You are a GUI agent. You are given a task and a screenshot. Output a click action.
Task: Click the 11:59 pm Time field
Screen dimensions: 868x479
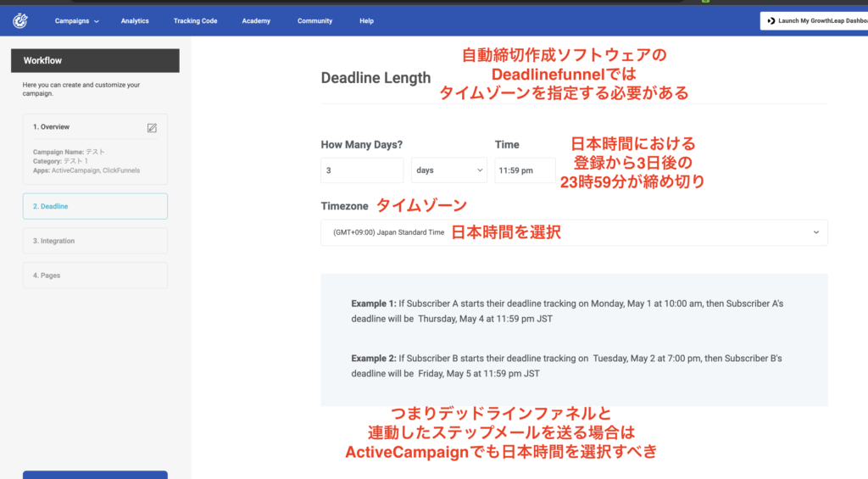point(525,170)
